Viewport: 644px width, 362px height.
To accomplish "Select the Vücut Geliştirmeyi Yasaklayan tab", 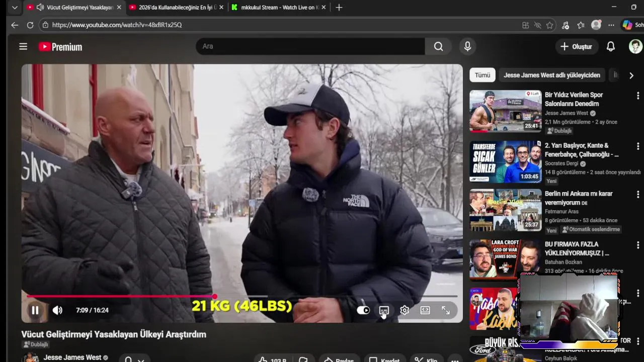I will coord(73,8).
